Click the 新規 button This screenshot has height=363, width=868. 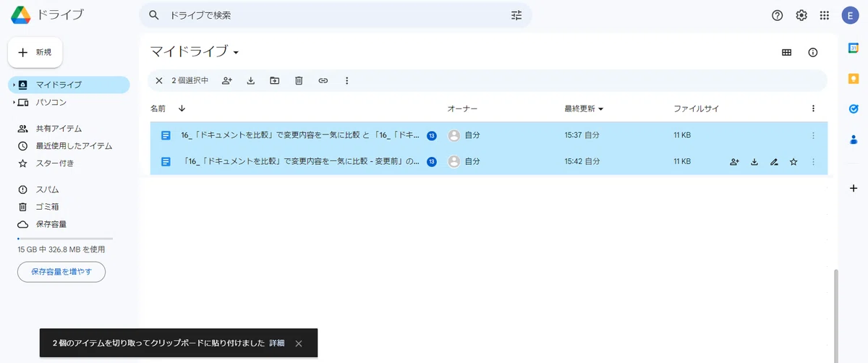click(x=35, y=52)
